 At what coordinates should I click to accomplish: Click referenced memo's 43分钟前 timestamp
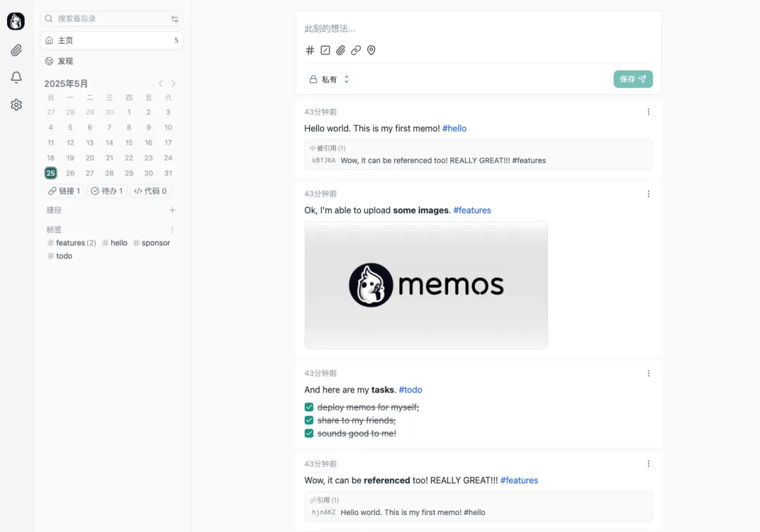click(320, 464)
